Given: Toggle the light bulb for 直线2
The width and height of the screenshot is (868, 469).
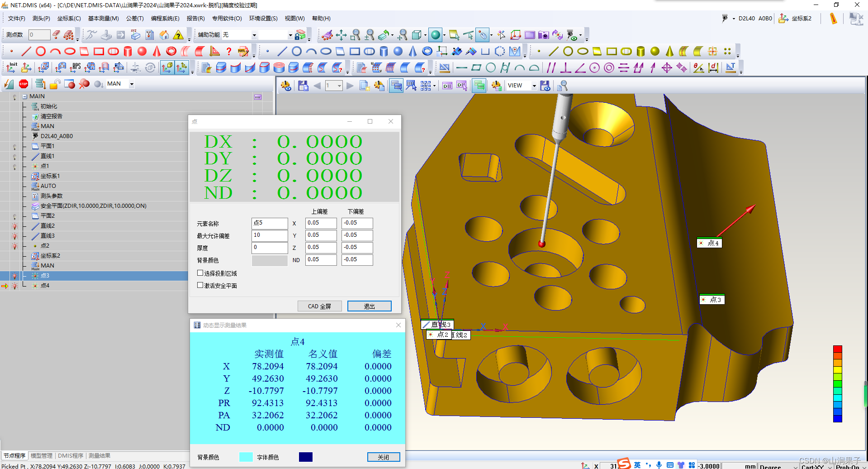Looking at the screenshot, I should [14, 226].
